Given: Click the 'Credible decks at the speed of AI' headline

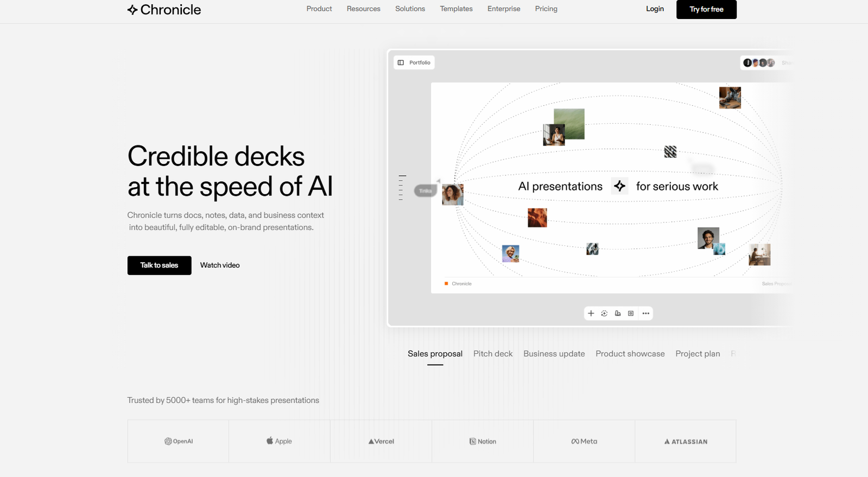Looking at the screenshot, I should click(x=230, y=171).
